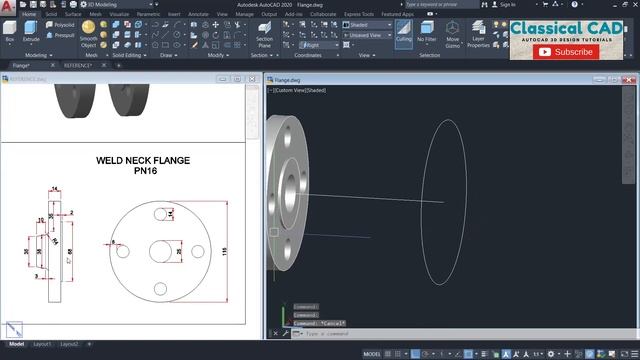Click the Help question mark icon

(575, 4)
